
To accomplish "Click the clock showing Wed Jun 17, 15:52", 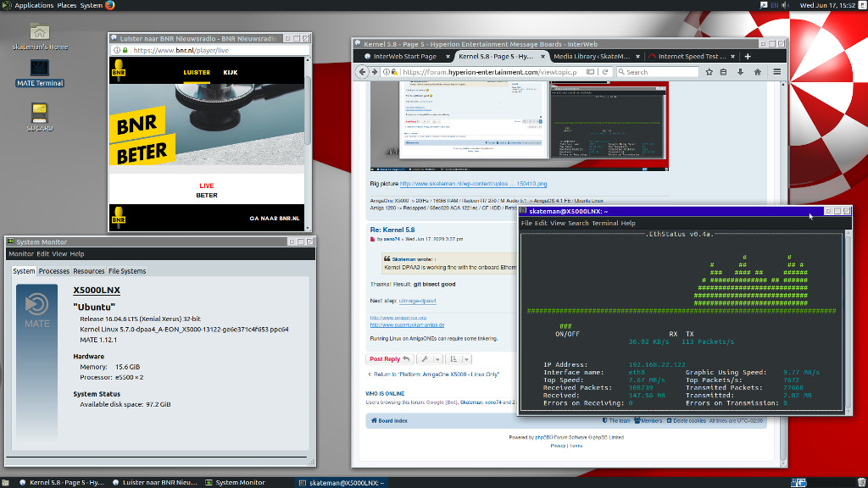I will point(827,5).
